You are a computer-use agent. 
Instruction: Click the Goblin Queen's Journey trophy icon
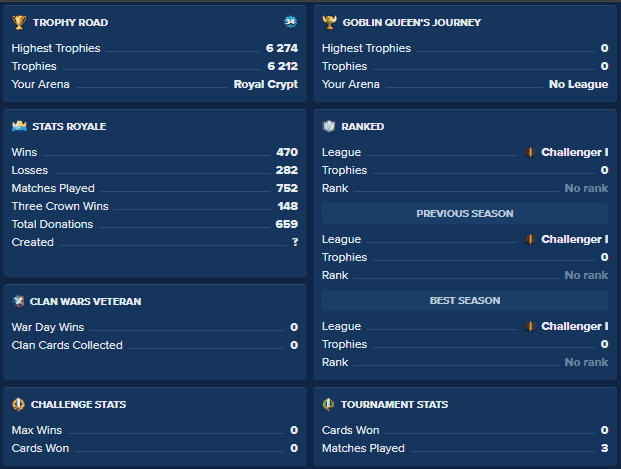pos(329,22)
